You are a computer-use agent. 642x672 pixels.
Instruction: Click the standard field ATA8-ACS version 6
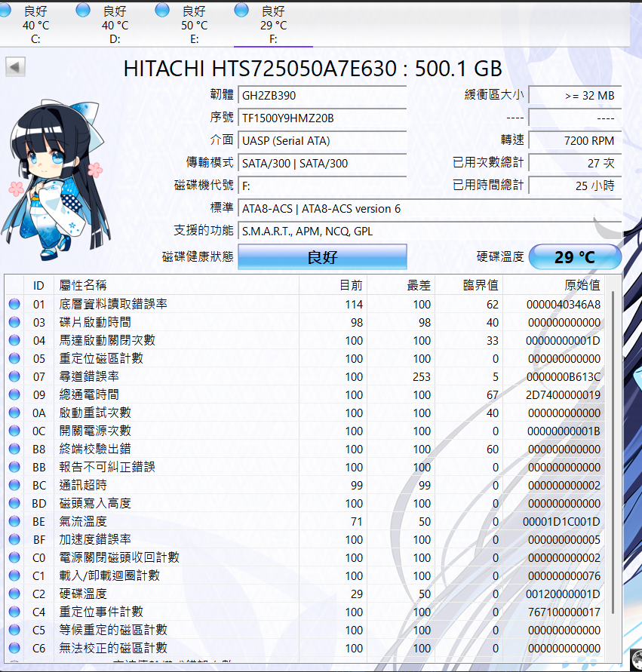click(430, 209)
